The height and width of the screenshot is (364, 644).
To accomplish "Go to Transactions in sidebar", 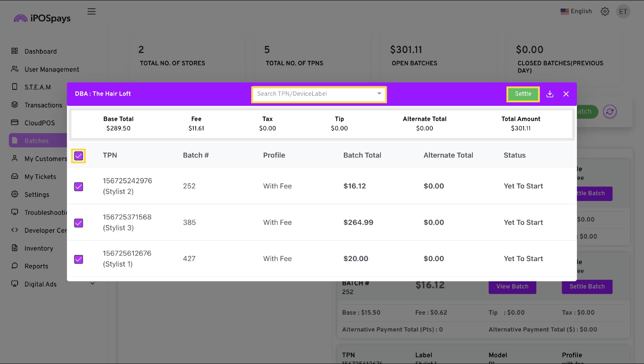I will click(43, 105).
